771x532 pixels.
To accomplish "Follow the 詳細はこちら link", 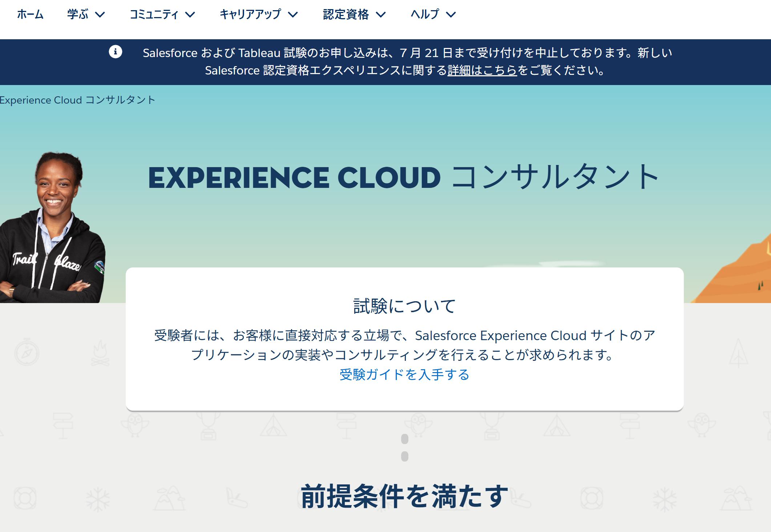I will [482, 70].
